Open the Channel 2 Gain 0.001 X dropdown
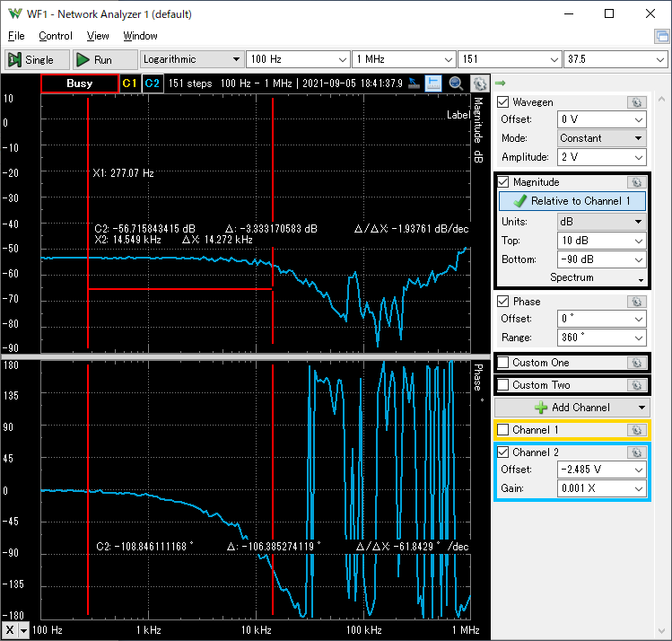Image resolution: width=672 pixels, height=641 pixels. (602, 488)
